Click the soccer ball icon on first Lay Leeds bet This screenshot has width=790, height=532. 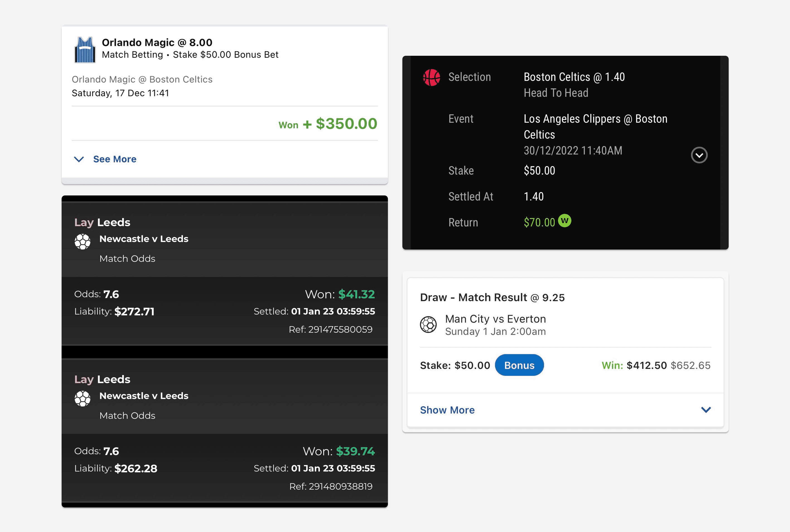(83, 241)
